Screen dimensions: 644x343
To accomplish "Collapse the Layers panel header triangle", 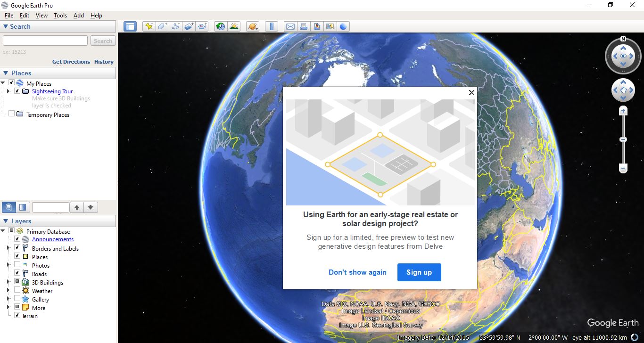I will [x=6, y=221].
